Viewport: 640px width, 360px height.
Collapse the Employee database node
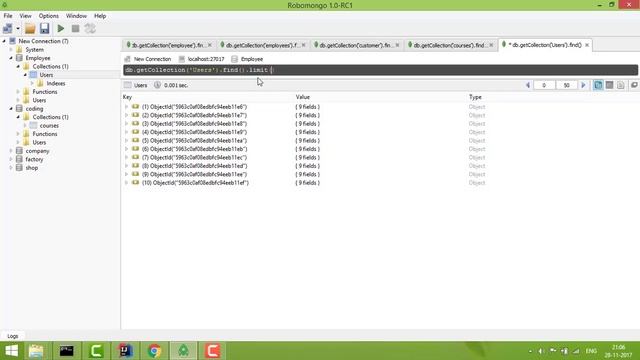[11, 58]
